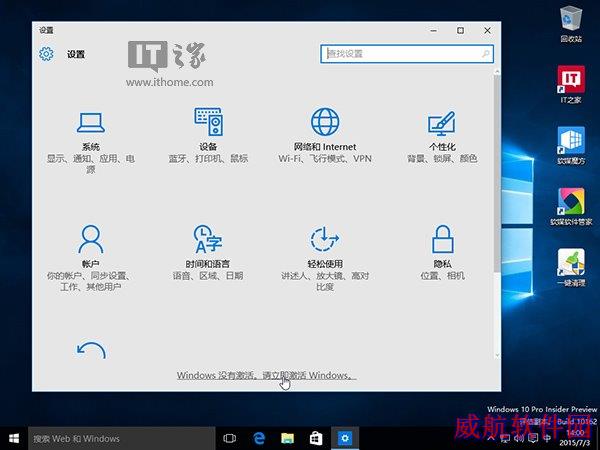Open the update and recovery arrow icon
This screenshot has width=600, height=450.
91,350
